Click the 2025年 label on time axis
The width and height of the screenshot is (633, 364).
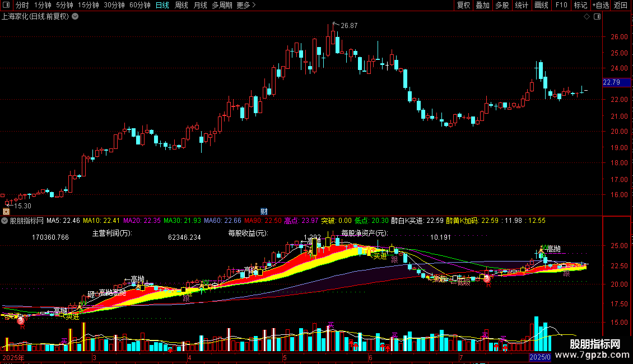tap(13, 357)
